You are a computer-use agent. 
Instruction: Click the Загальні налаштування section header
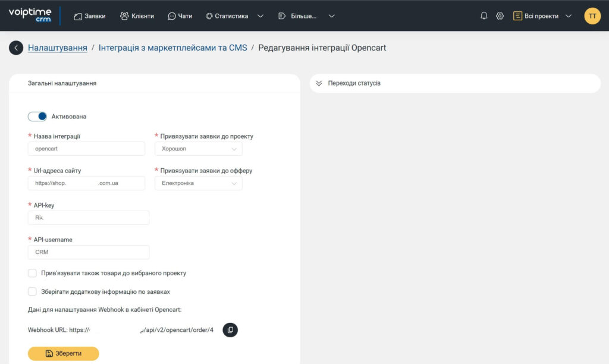tap(62, 83)
